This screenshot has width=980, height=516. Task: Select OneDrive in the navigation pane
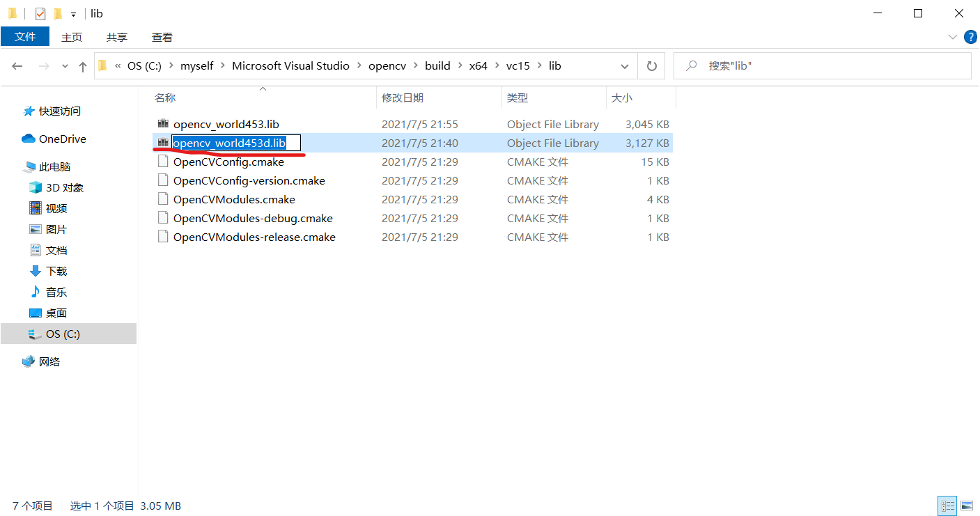pyautogui.click(x=54, y=139)
